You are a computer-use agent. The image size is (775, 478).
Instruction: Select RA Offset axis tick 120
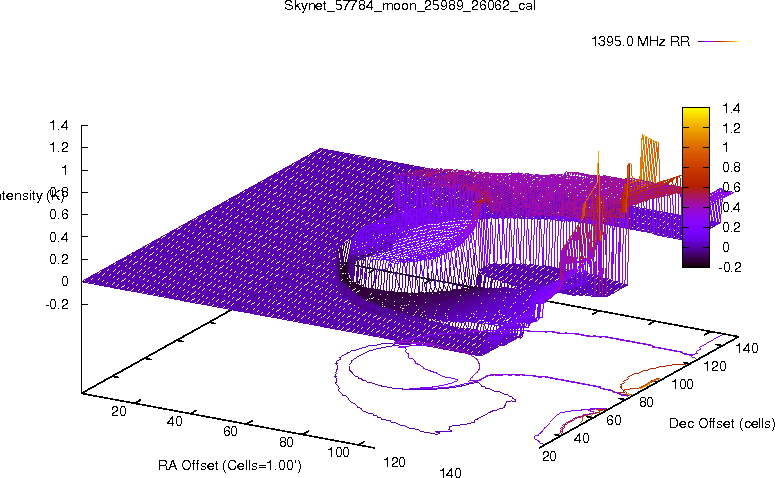pos(394,463)
